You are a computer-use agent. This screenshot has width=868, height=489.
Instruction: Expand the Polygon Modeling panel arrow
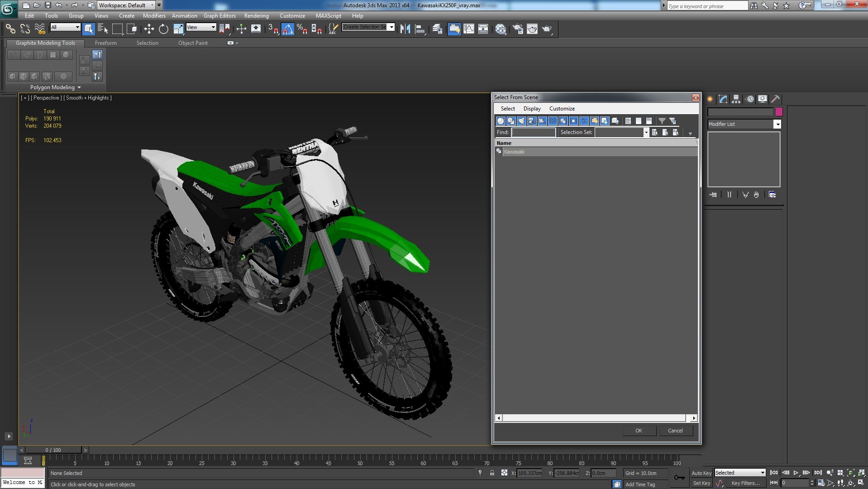pyautogui.click(x=79, y=87)
